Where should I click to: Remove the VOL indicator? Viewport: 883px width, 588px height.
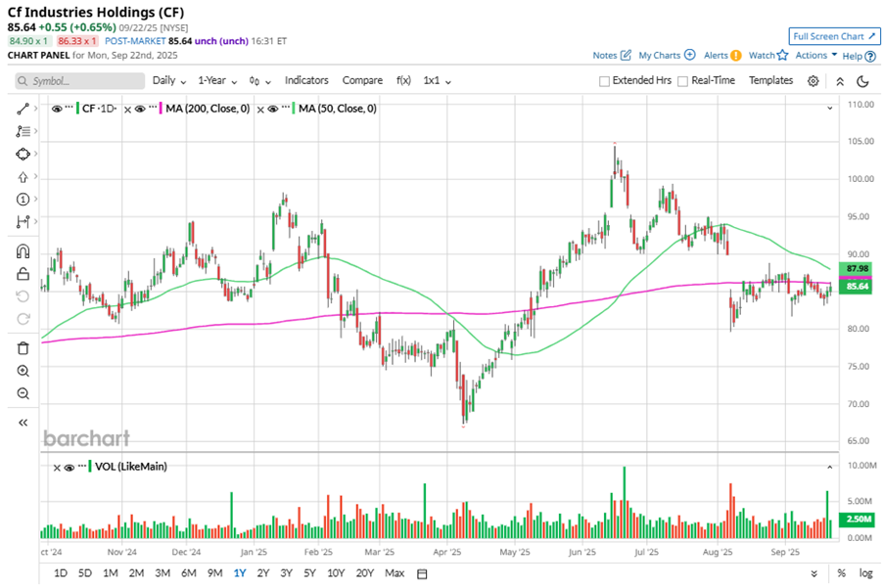[x=57, y=468]
